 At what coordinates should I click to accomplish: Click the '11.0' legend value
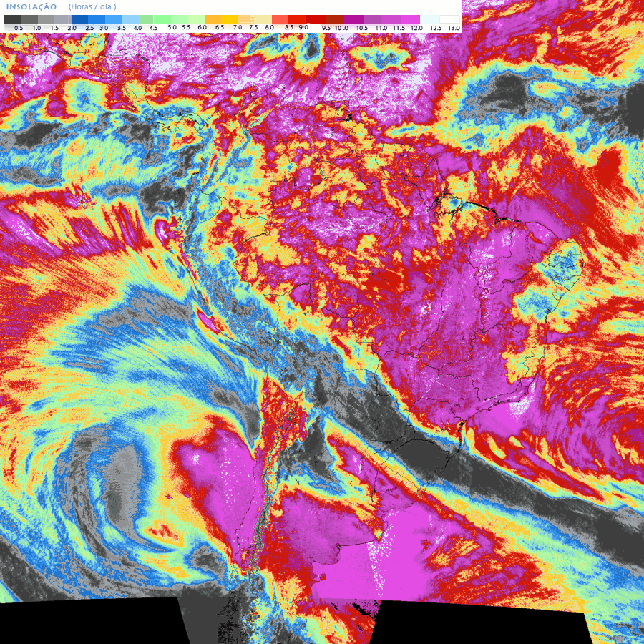click(x=381, y=28)
